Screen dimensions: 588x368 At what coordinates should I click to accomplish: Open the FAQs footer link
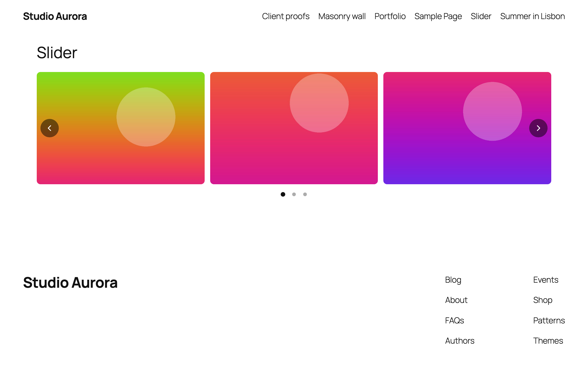pos(454,321)
